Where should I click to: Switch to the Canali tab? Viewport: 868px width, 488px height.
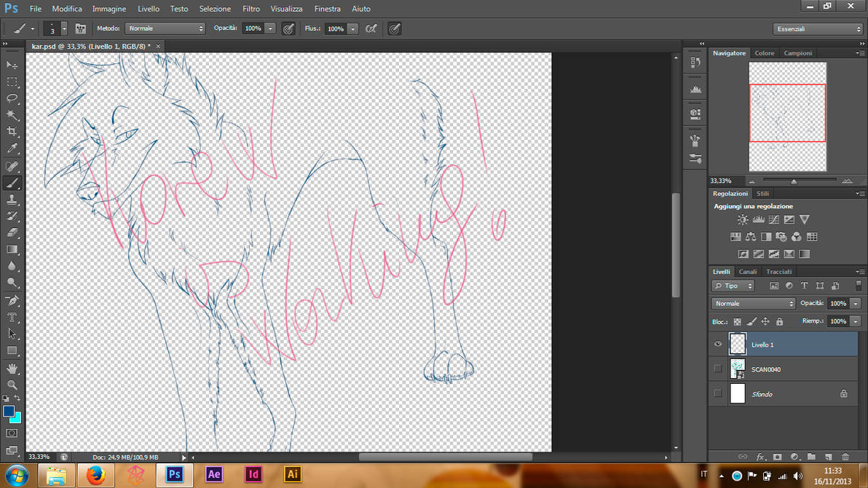(747, 272)
